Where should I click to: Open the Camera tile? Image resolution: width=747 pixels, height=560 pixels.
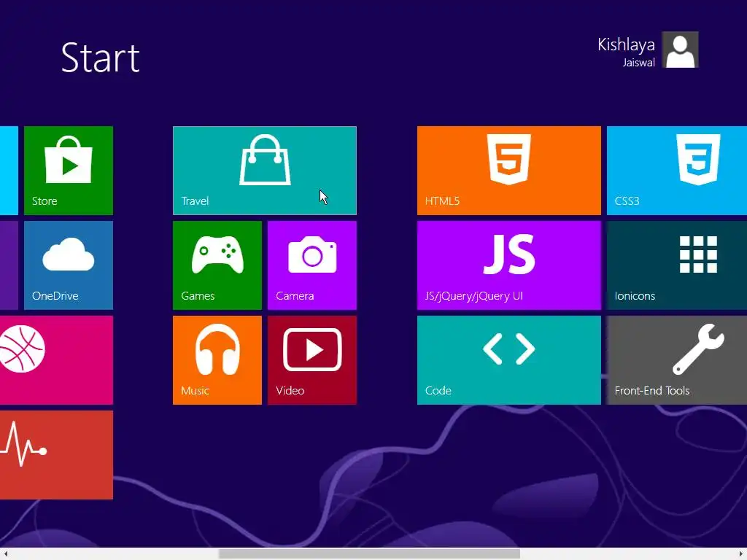pos(312,265)
